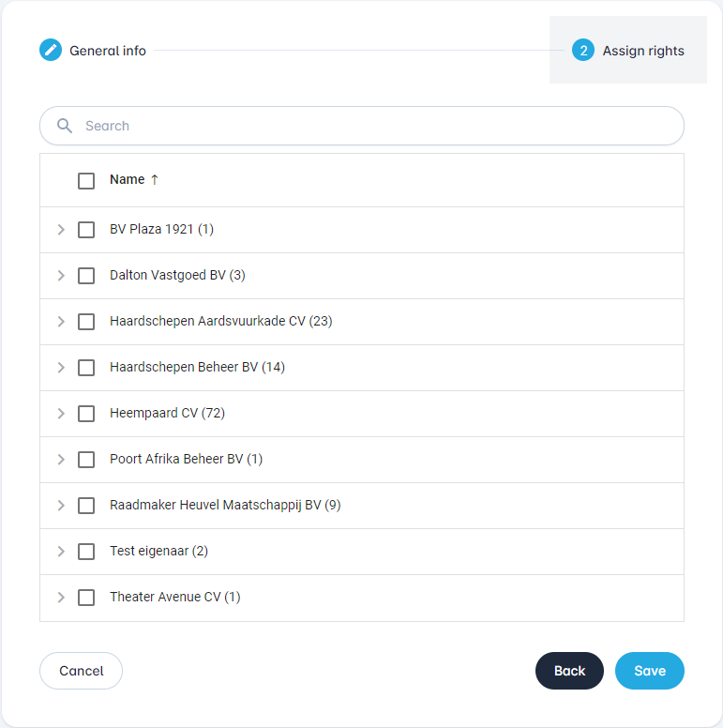The image size is (723, 728).
Task: Toggle the select-all checkbox in header
Action: pyautogui.click(x=86, y=180)
